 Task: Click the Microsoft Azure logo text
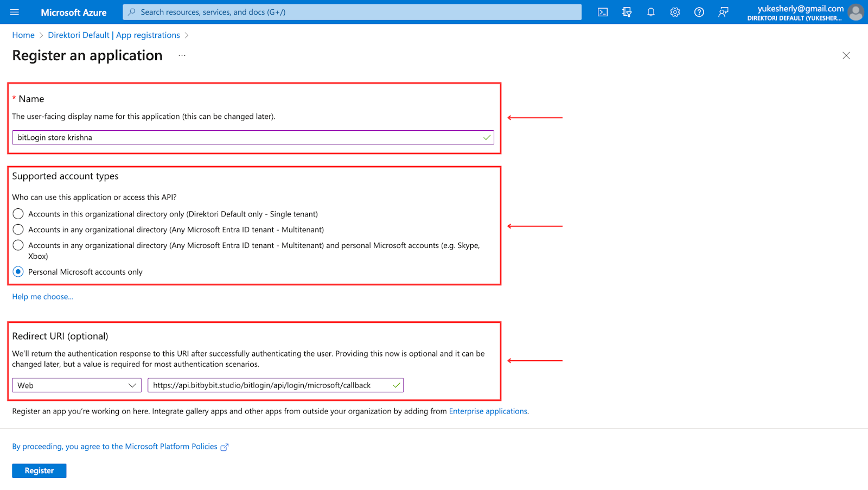click(x=74, y=12)
